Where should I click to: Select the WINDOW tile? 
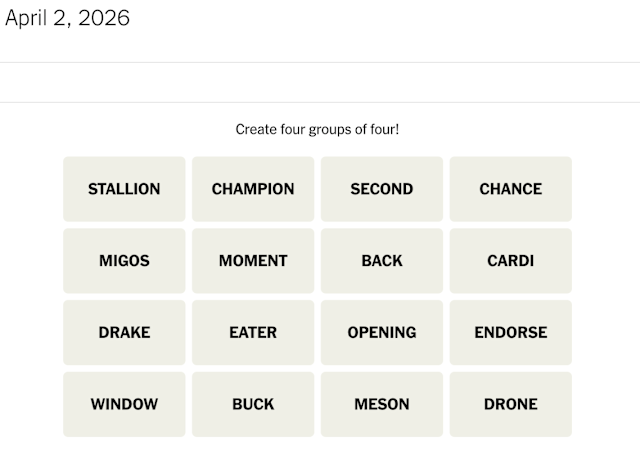tap(124, 405)
